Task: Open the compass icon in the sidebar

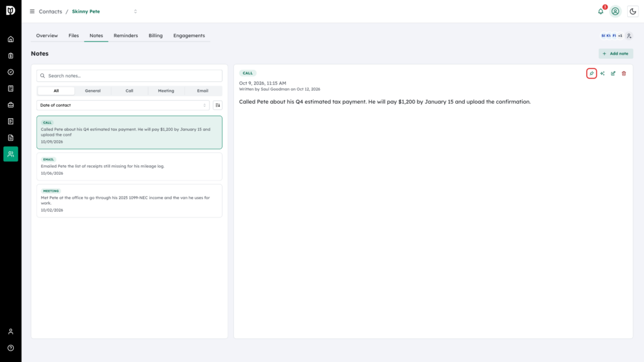Action: click(x=11, y=72)
